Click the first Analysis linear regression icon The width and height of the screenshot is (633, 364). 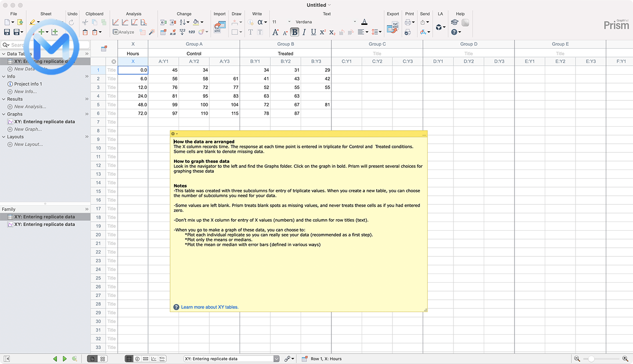click(x=116, y=22)
